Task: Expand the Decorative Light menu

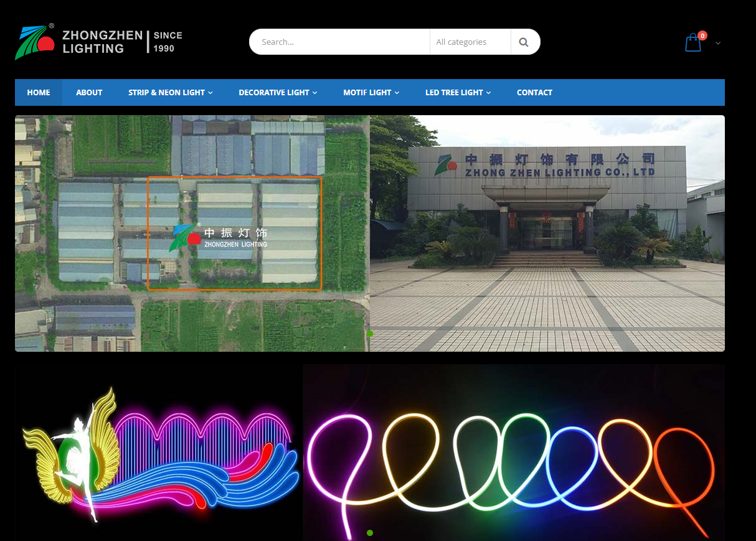Action: click(278, 92)
